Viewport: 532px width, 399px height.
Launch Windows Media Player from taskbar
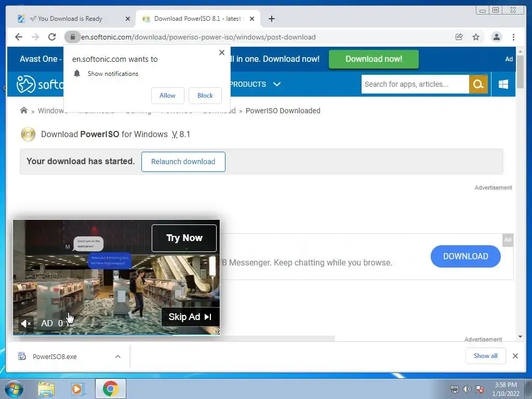coord(77,389)
